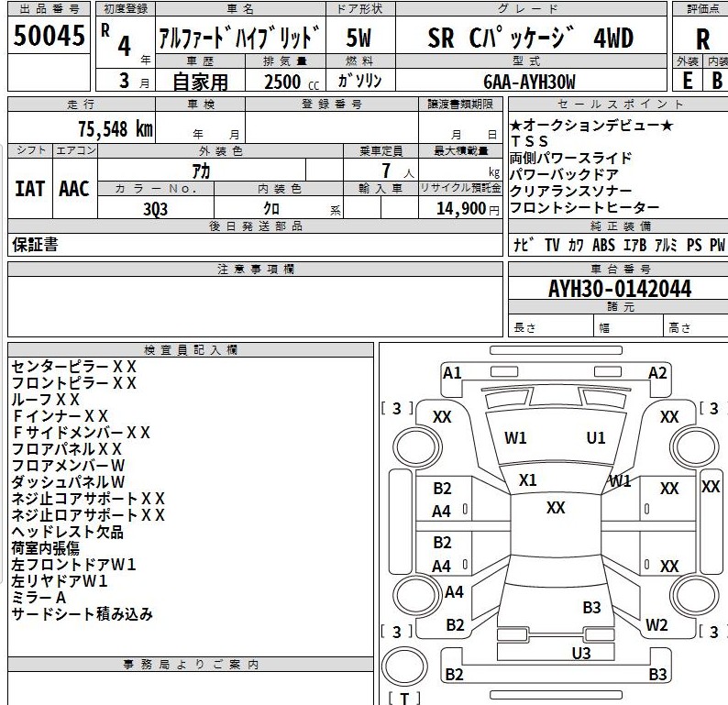The image size is (728, 705).
Task: Select inspector note FインナーXX
Action: pos(60,416)
